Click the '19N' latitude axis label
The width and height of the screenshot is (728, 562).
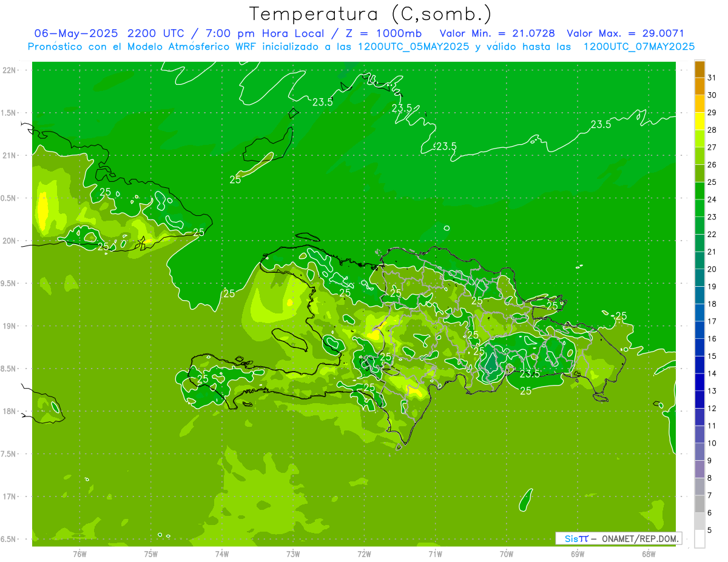(x=9, y=326)
